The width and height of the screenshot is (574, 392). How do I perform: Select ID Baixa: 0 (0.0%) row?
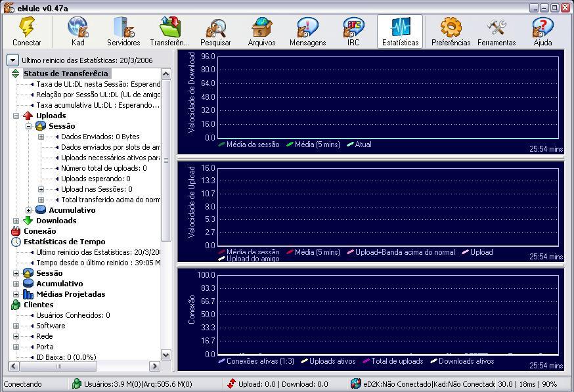[x=66, y=357]
